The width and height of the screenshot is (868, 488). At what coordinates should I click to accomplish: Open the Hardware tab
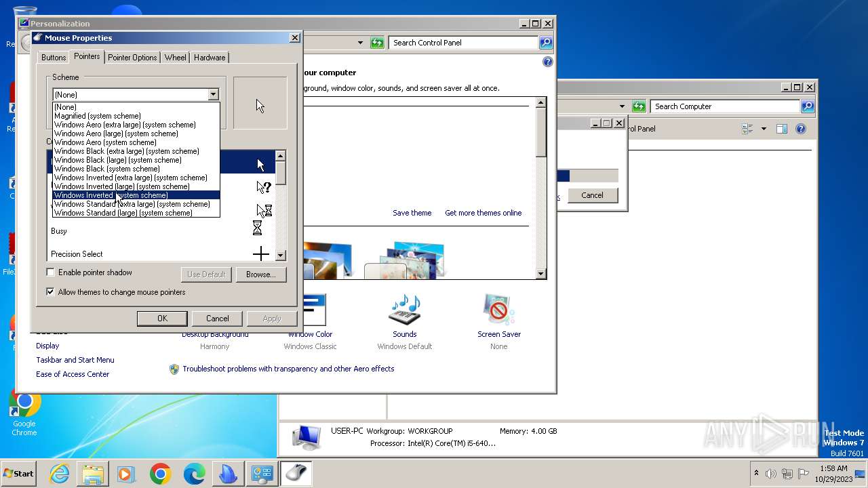click(210, 58)
